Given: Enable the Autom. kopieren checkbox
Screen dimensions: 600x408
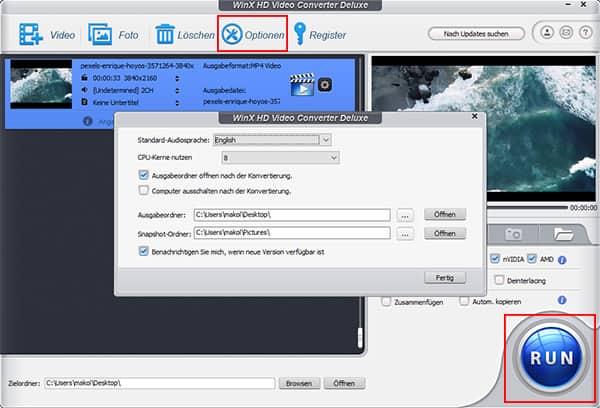Looking at the screenshot, I should coord(464,301).
